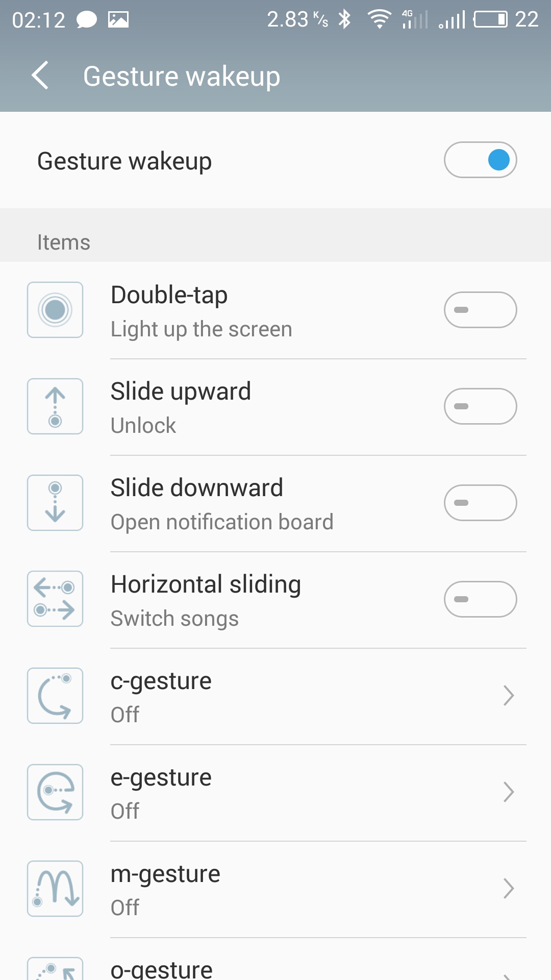Viewport: 551px width, 980px height.
Task: Toggle Slide downward notification board switch
Action: click(x=480, y=503)
